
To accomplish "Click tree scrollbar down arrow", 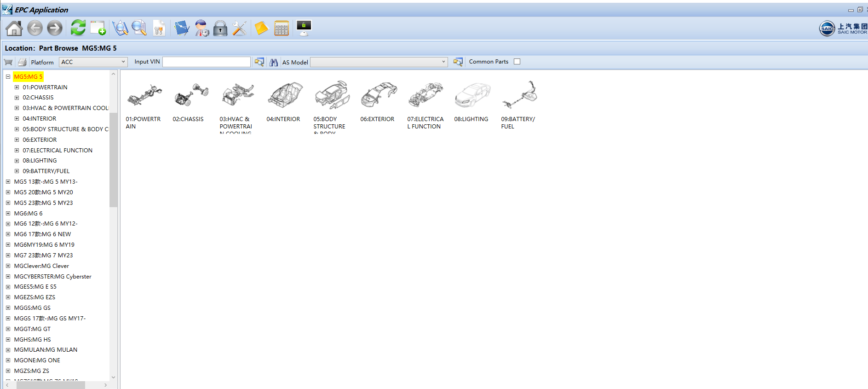I will click(x=113, y=377).
